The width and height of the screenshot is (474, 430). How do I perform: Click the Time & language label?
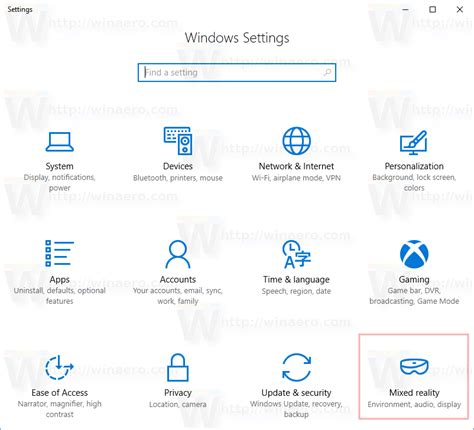(296, 279)
